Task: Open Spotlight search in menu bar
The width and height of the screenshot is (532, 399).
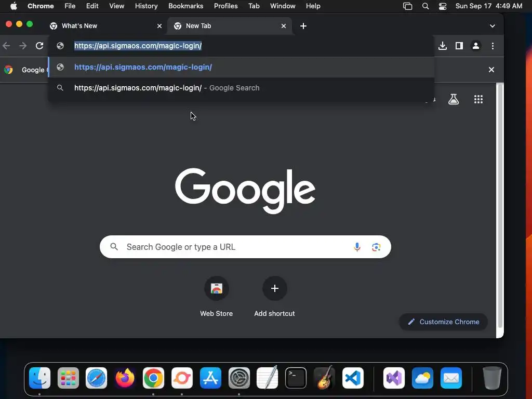Action: pos(425,6)
